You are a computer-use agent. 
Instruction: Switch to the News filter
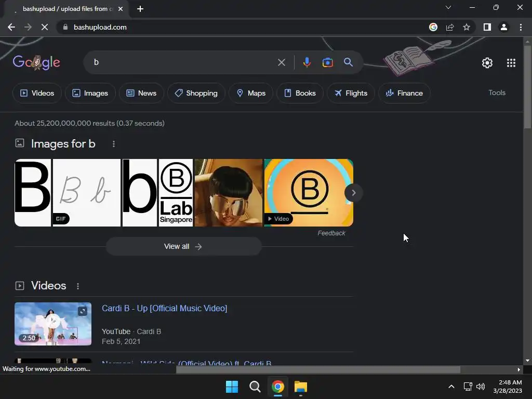pyautogui.click(x=141, y=93)
